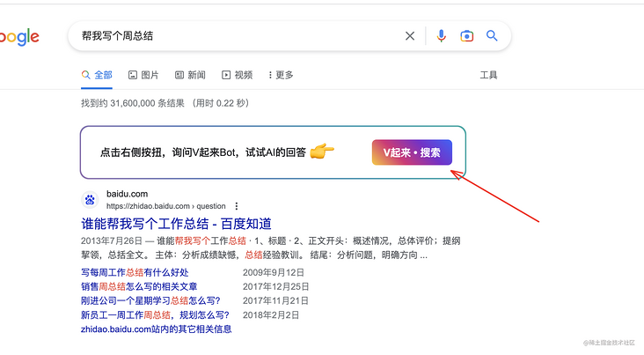The height and width of the screenshot is (355, 644).
Task: Start voice search with microphone icon
Action: [x=441, y=36]
